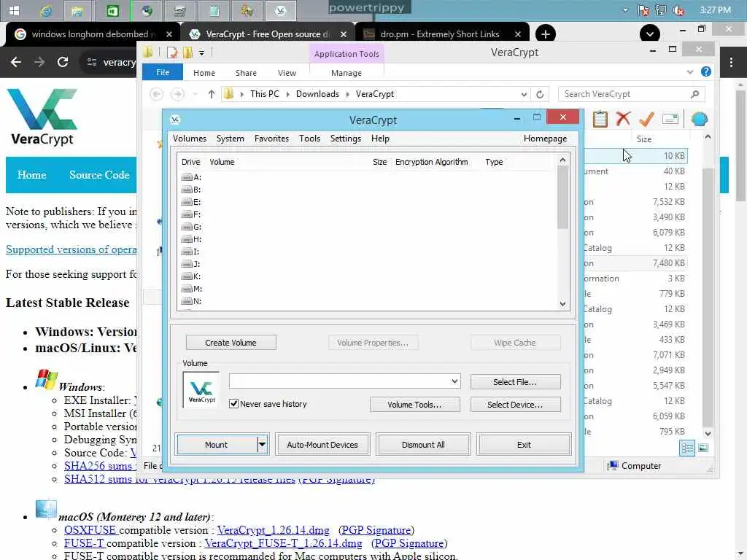Click drive list scroll down arrow
The image size is (747, 560).
pos(562,304)
